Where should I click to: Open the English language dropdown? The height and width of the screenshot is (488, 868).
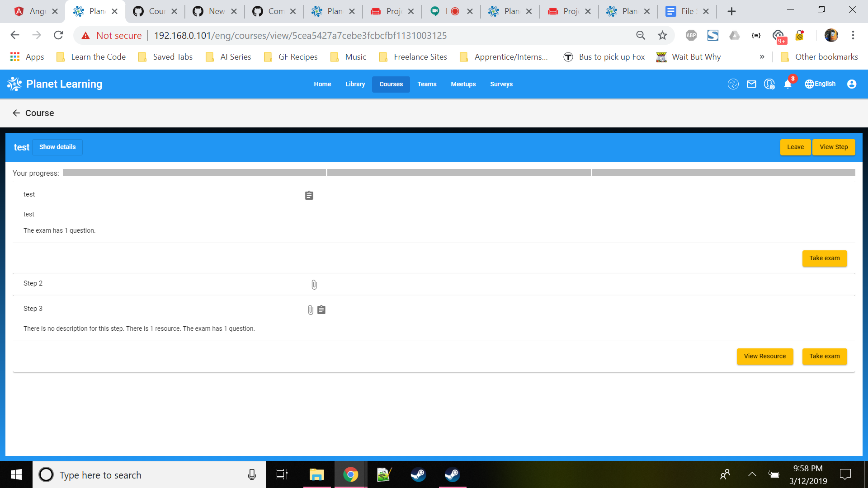click(x=820, y=84)
